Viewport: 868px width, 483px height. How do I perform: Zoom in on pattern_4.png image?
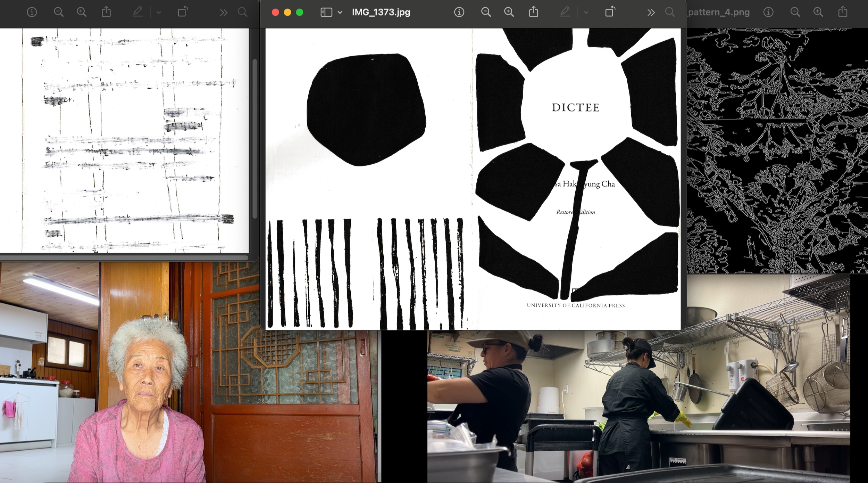click(x=818, y=13)
